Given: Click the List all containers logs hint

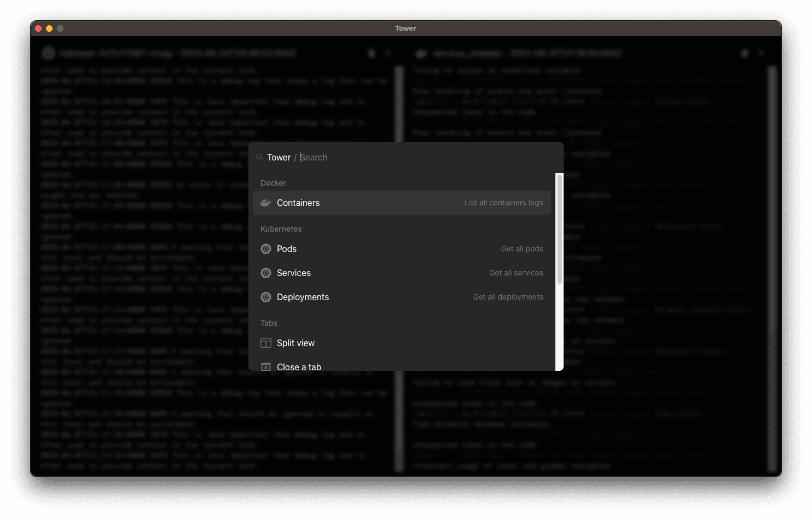Looking at the screenshot, I should tap(504, 203).
